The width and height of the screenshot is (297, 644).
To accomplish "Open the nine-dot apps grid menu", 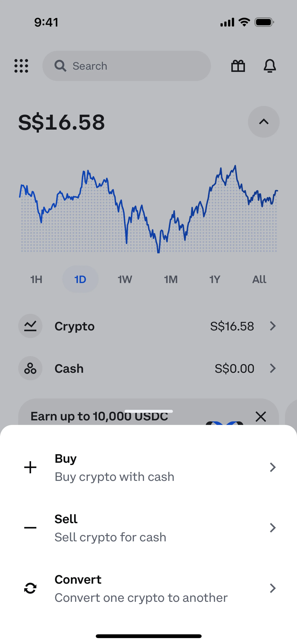I will pos(21,66).
